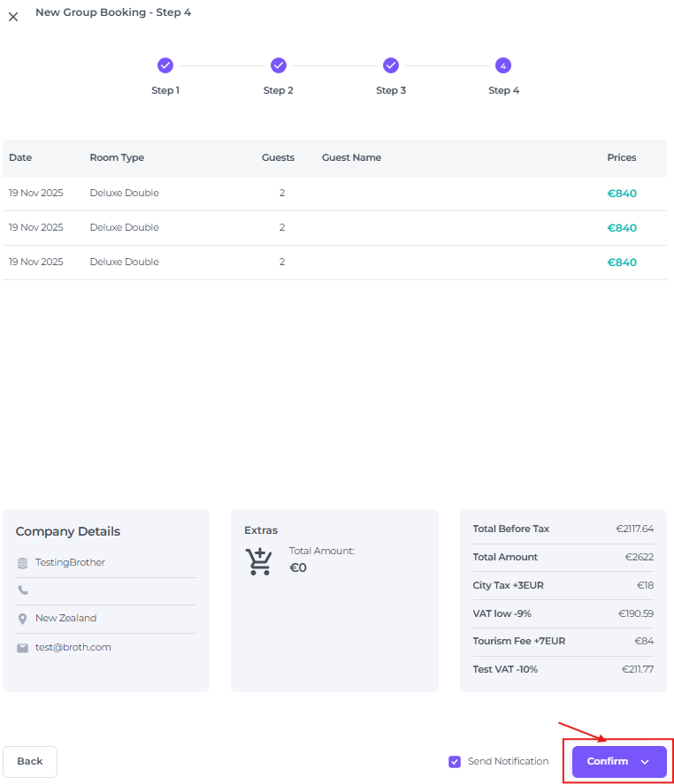Click the company building icon beside TestingBrother
The width and height of the screenshot is (674, 784).
click(23, 563)
